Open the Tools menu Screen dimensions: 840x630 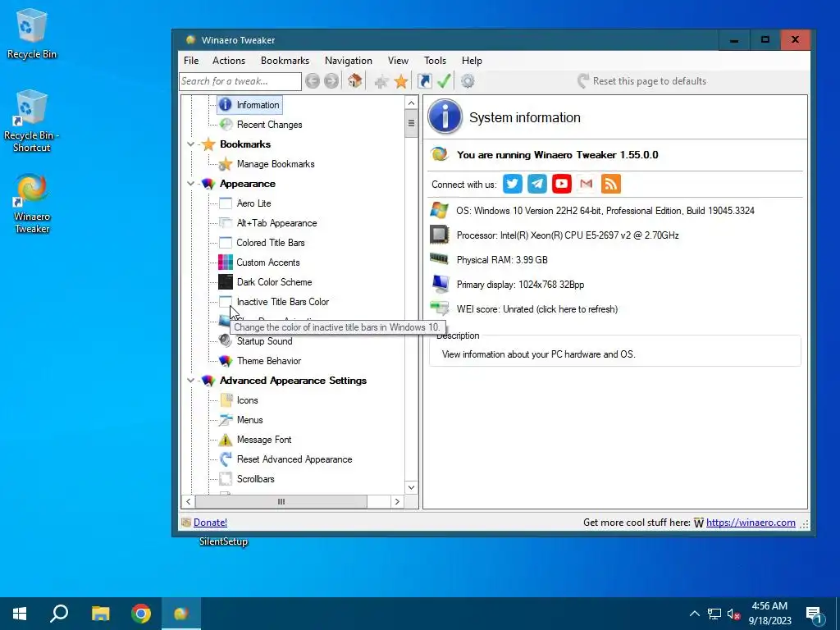[435, 61]
